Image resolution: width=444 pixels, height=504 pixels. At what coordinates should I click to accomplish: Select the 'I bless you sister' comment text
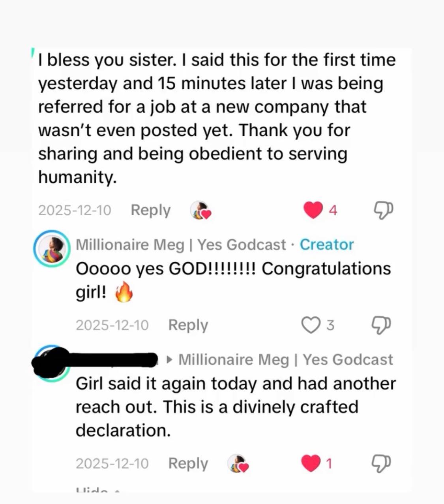pos(216,118)
